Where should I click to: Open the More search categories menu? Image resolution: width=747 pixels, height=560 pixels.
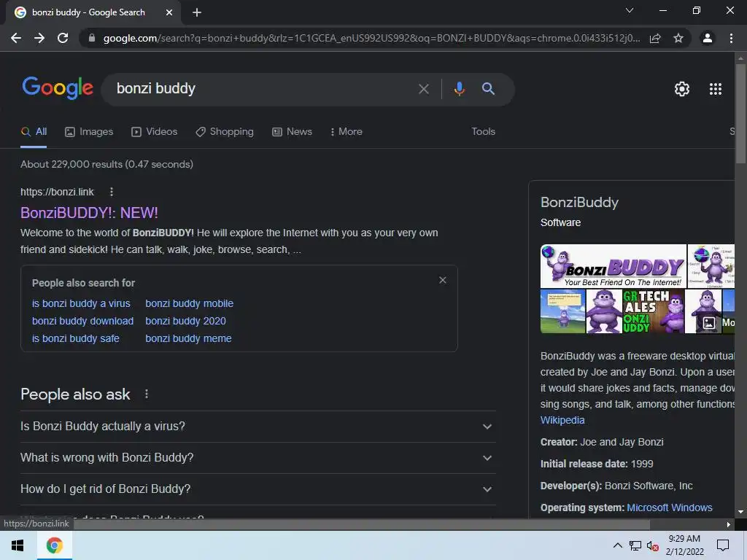347,132
